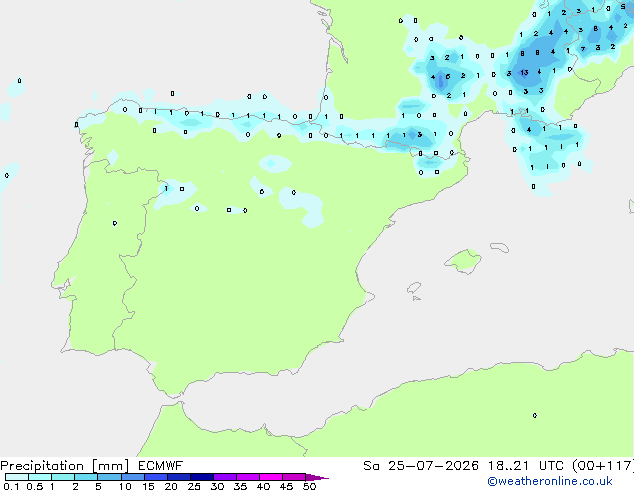Screen dimensions: 634x490
Task: Click the "18..21 UTC" time text
Action: coord(526,466)
